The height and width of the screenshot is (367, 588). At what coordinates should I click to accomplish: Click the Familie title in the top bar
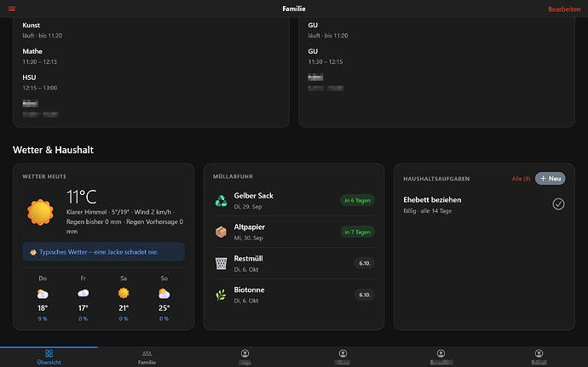click(x=294, y=9)
